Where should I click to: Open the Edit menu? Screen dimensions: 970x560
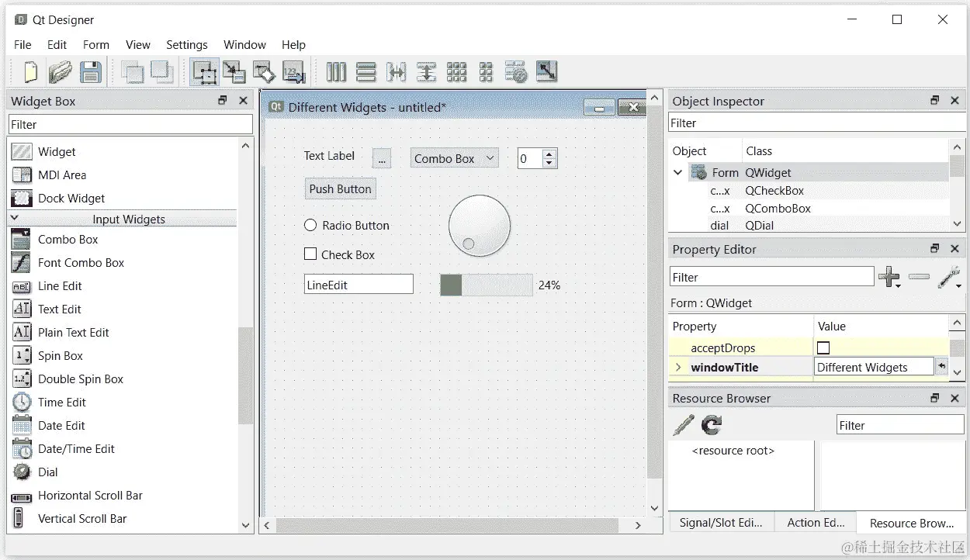[x=57, y=44]
